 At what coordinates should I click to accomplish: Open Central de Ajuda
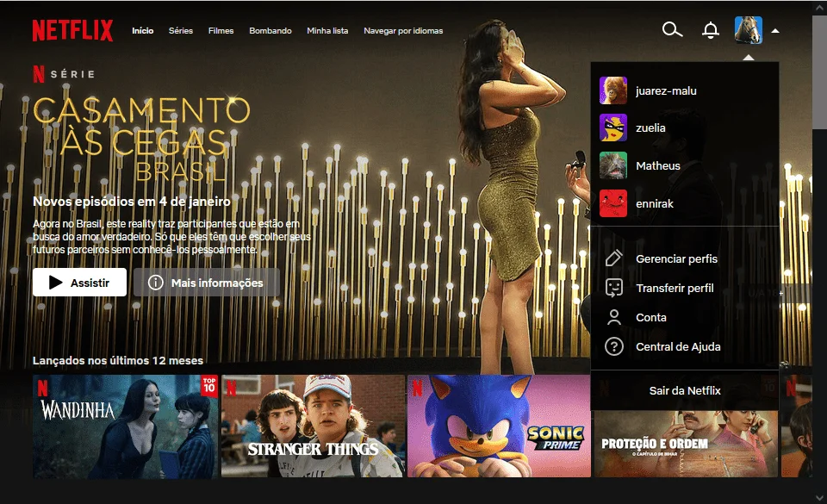pyautogui.click(x=678, y=347)
